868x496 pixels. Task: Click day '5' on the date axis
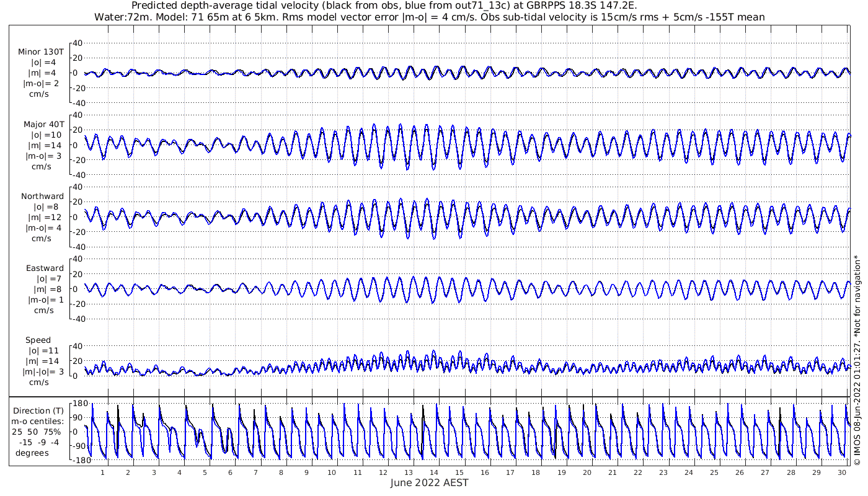click(x=205, y=472)
